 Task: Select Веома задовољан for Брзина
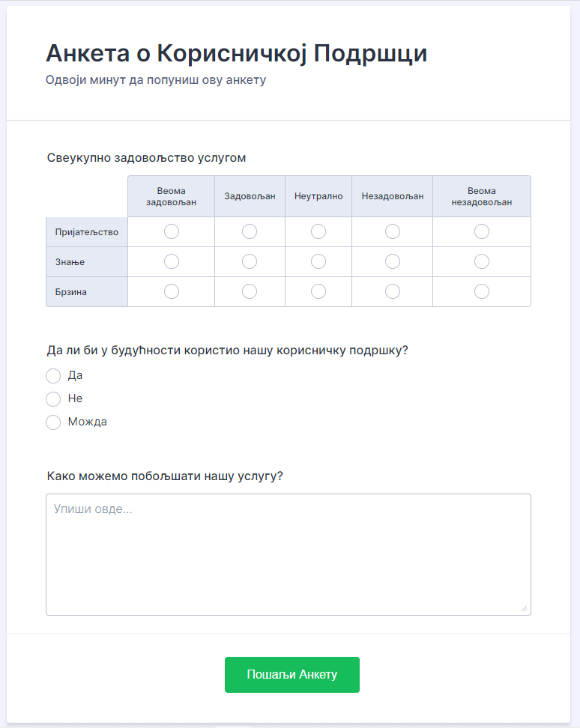[172, 291]
